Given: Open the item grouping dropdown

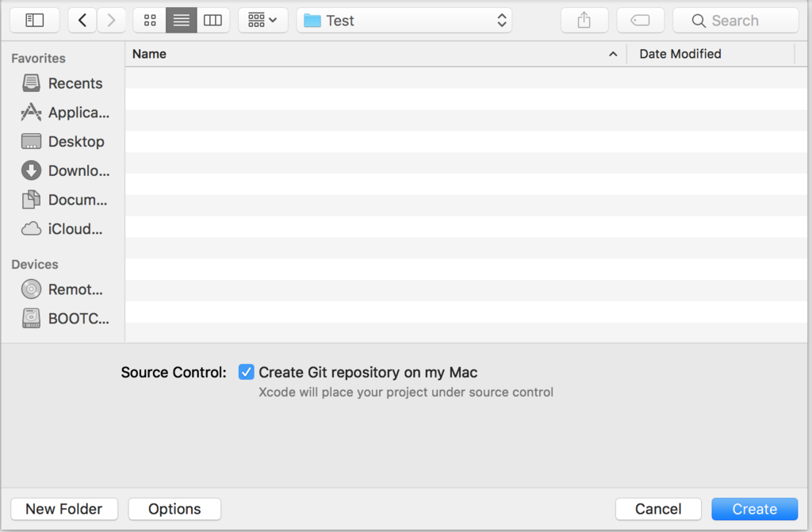Looking at the screenshot, I should pos(262,20).
